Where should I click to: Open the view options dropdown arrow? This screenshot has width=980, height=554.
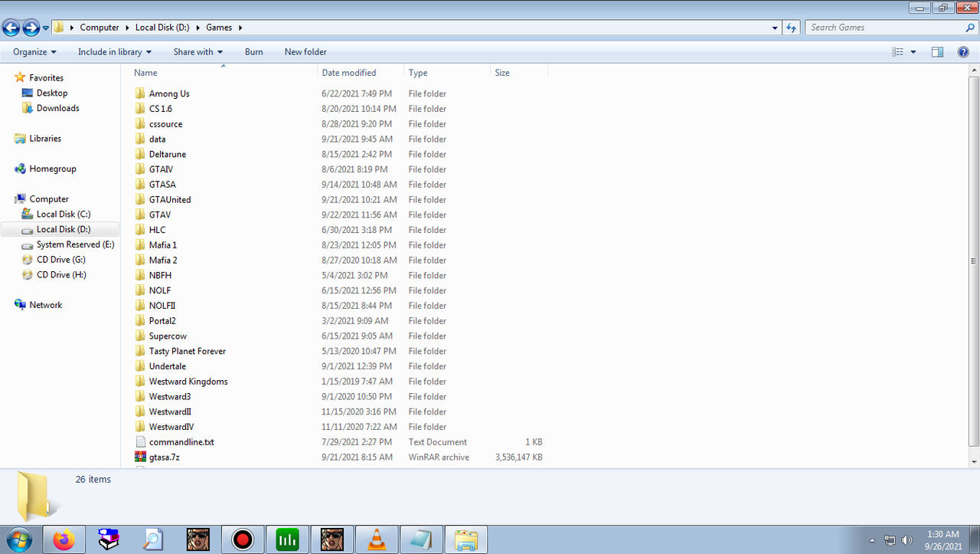pos(913,52)
